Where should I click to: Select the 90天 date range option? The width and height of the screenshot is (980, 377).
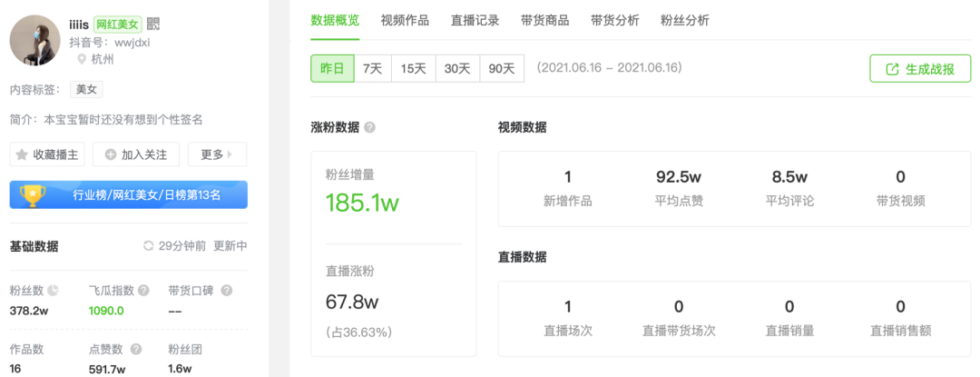point(502,68)
